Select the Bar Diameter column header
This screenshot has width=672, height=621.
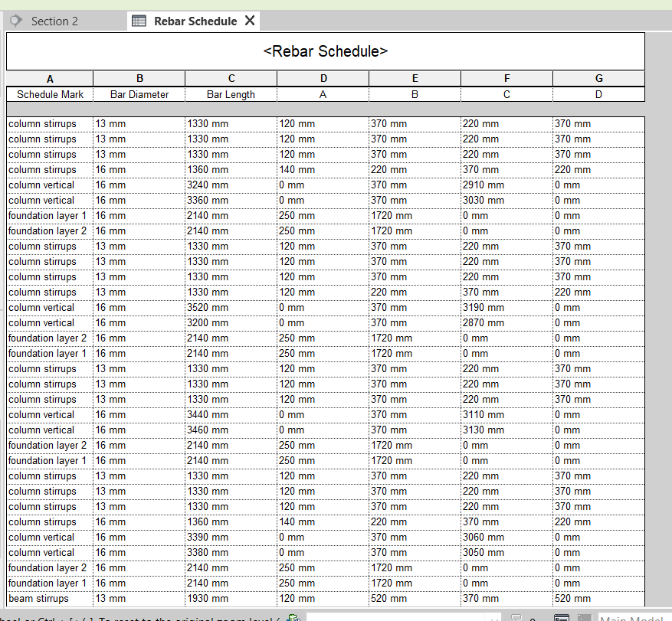(139, 94)
